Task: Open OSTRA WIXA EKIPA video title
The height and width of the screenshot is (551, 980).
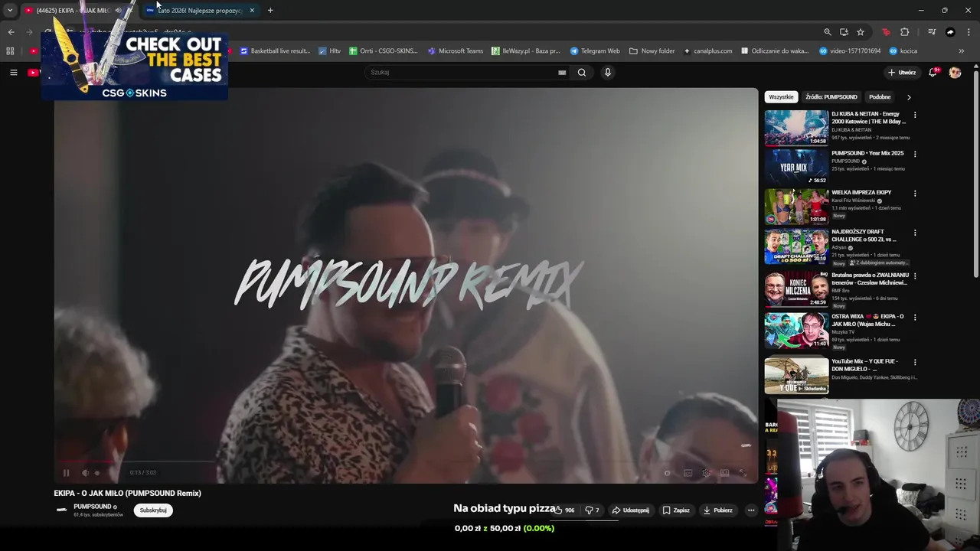Action: pos(867,320)
